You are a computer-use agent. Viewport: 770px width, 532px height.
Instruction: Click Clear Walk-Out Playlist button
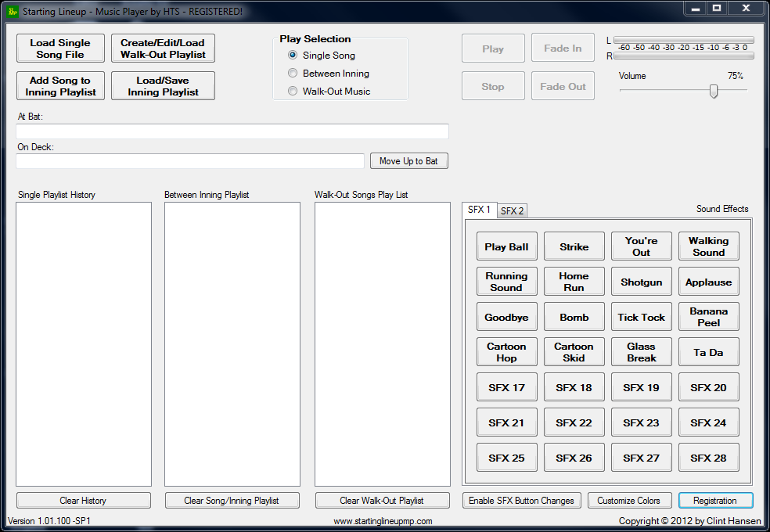coord(382,500)
